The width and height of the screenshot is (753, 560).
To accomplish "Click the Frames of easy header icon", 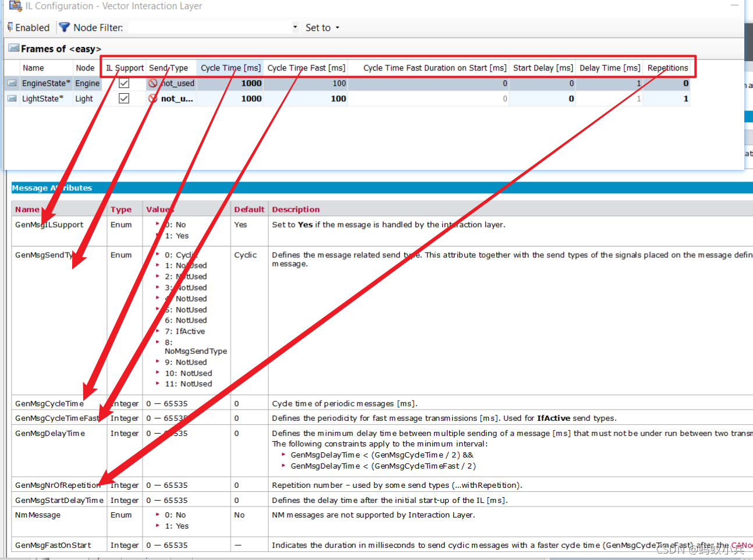I will point(13,48).
